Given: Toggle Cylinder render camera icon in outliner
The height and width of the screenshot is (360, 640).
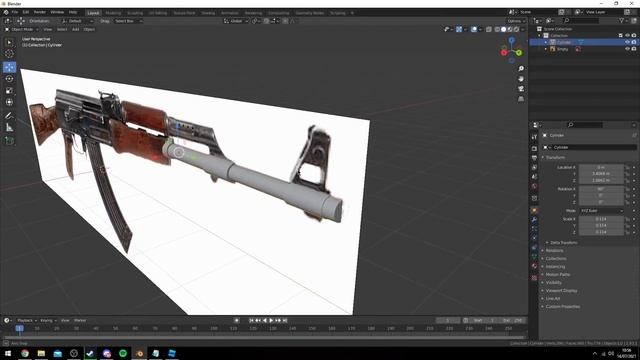Looking at the screenshot, I should 634,42.
